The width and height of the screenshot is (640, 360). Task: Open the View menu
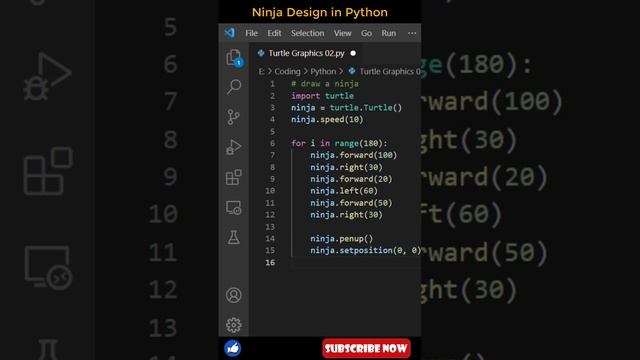(342, 33)
